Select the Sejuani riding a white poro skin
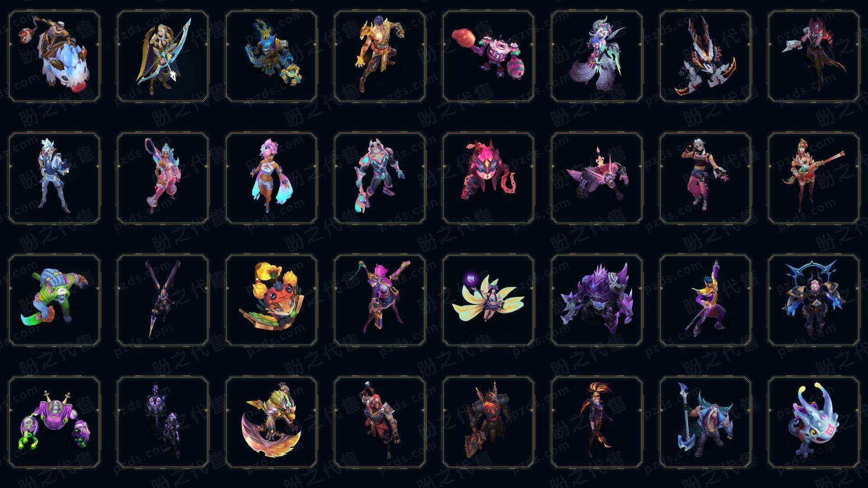The width and height of the screenshot is (868, 488). point(54,56)
